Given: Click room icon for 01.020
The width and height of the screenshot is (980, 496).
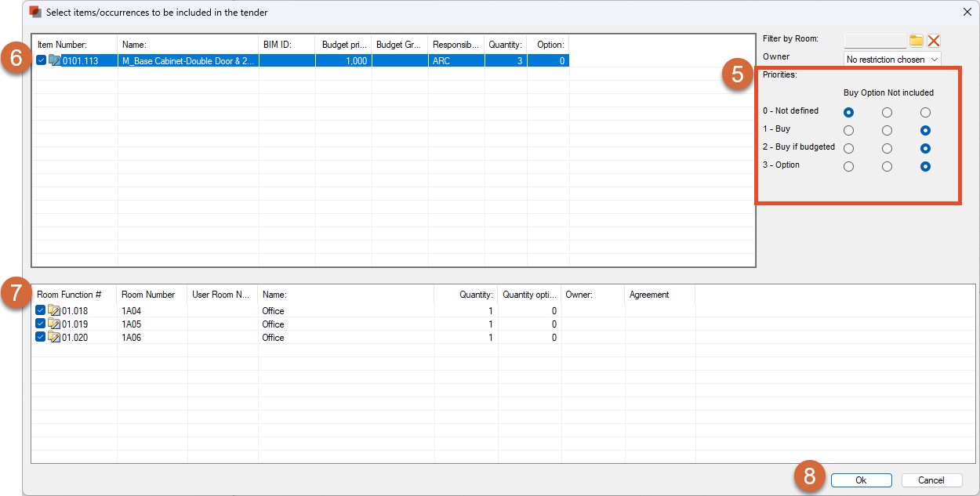Looking at the screenshot, I should tap(54, 338).
